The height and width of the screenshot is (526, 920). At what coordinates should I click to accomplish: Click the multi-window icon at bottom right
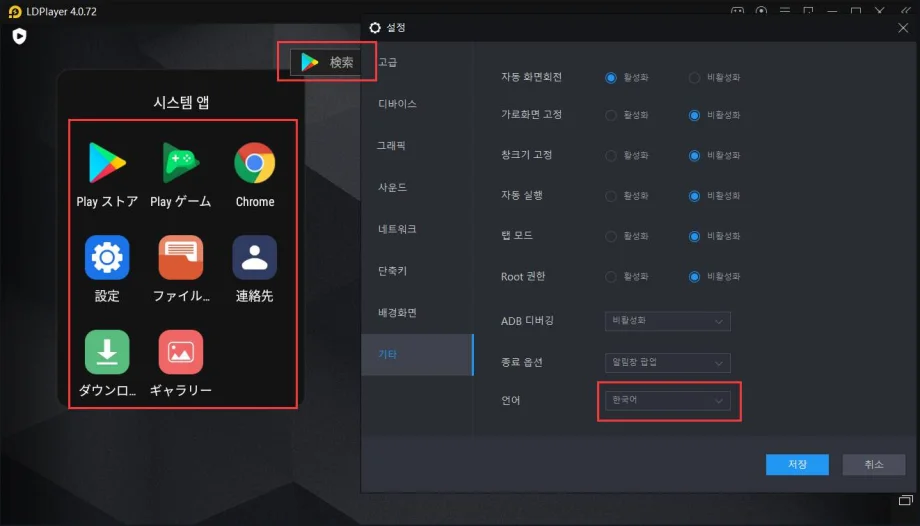coord(906,500)
